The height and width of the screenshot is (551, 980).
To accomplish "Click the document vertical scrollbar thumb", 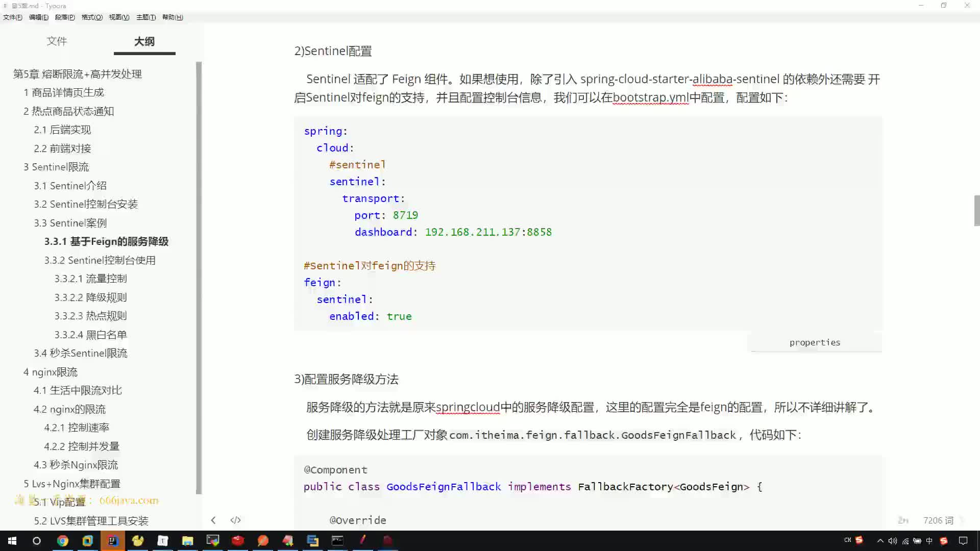I will click(x=977, y=210).
